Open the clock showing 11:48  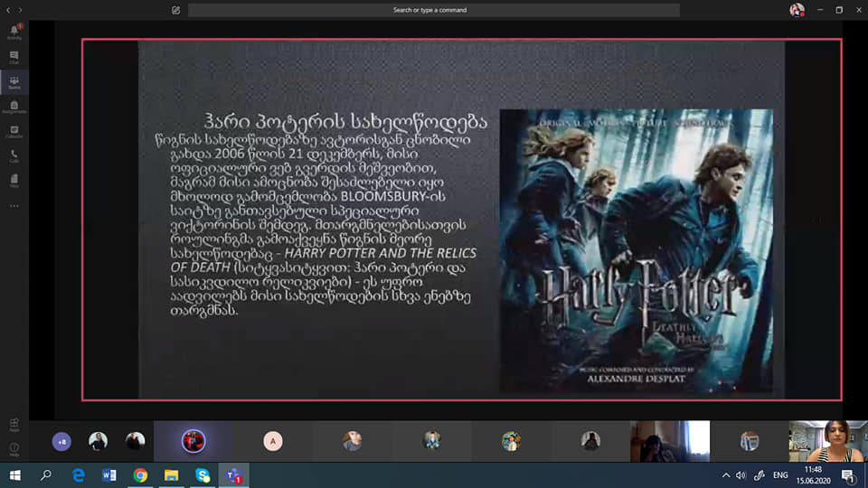pyautogui.click(x=813, y=475)
